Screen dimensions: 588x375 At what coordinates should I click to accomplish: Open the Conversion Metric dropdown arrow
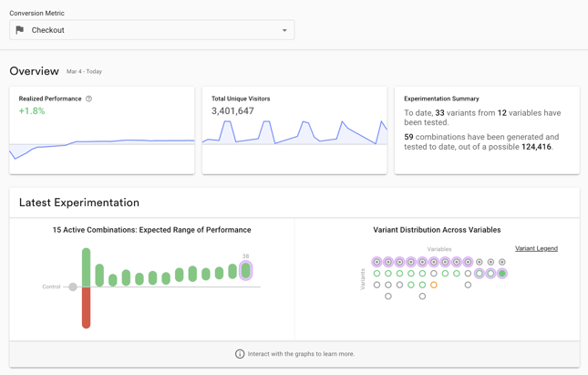pyautogui.click(x=284, y=30)
